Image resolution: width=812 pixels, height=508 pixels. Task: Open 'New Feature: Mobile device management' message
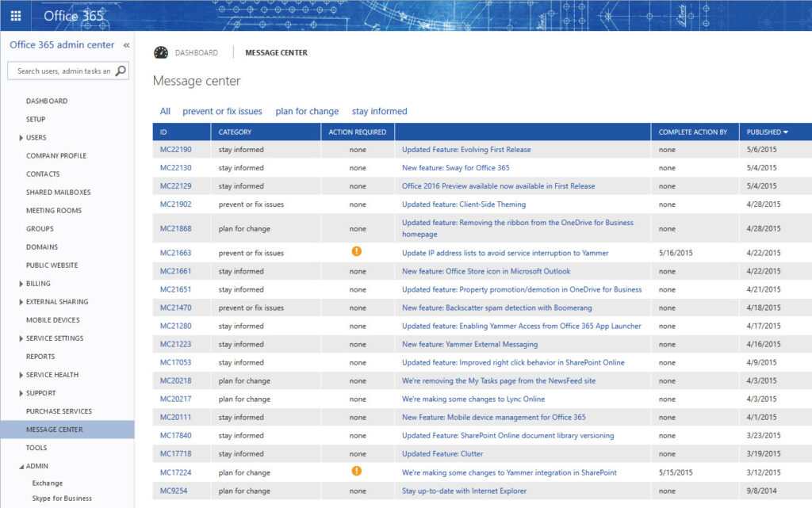493,417
